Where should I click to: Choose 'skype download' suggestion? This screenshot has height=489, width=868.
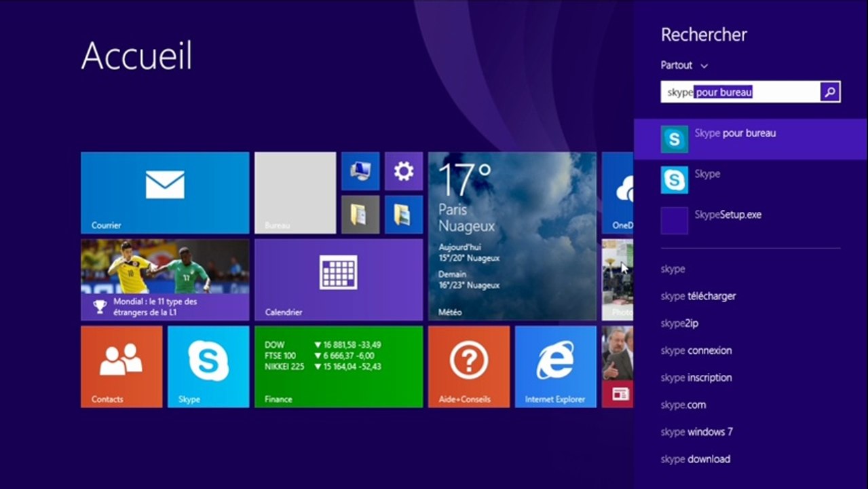pos(696,459)
